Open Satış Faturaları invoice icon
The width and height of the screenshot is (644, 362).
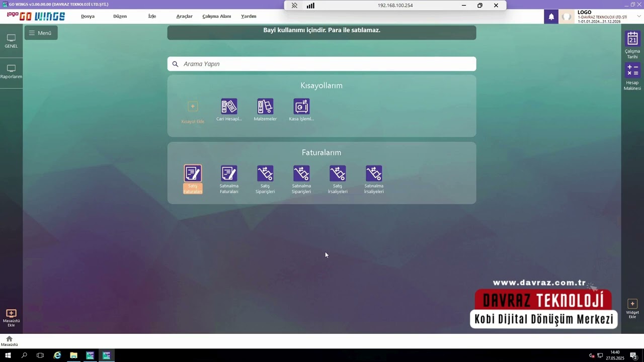click(x=193, y=173)
